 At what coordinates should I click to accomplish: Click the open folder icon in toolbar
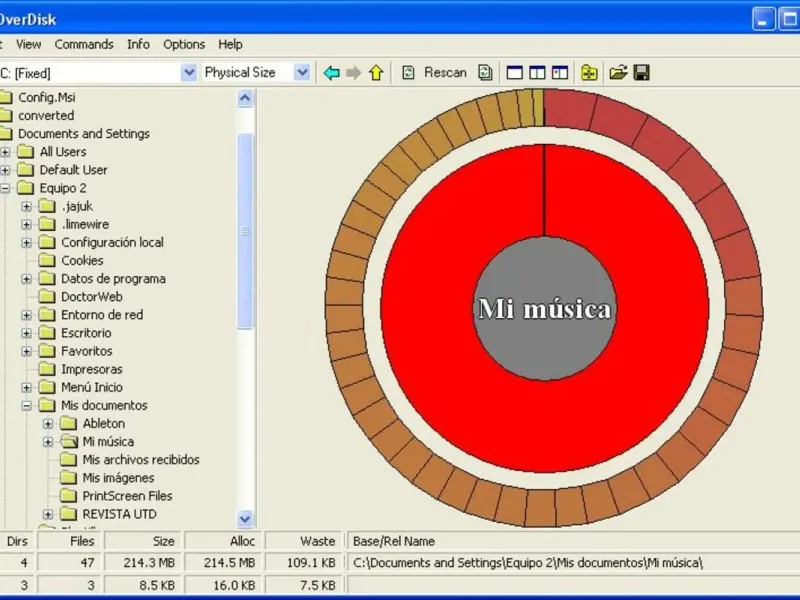point(619,73)
